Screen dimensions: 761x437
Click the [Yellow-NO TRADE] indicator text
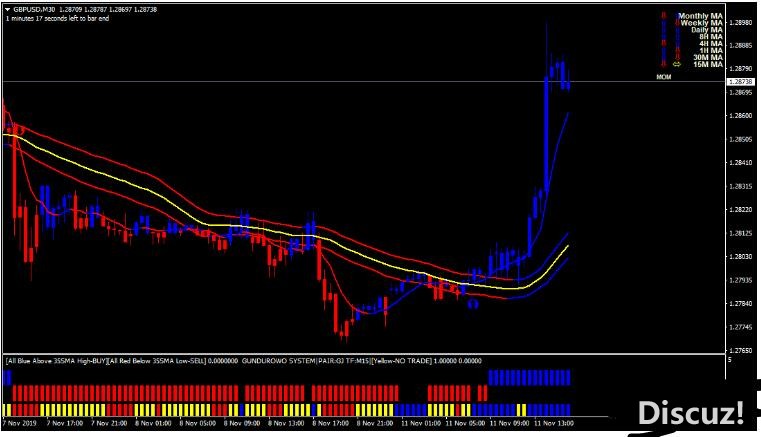click(x=401, y=361)
